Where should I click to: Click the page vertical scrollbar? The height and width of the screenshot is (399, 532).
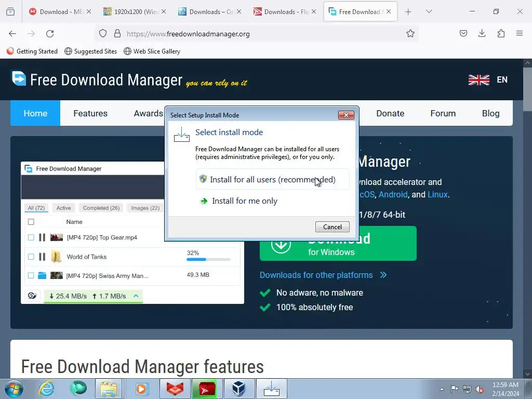527,88
